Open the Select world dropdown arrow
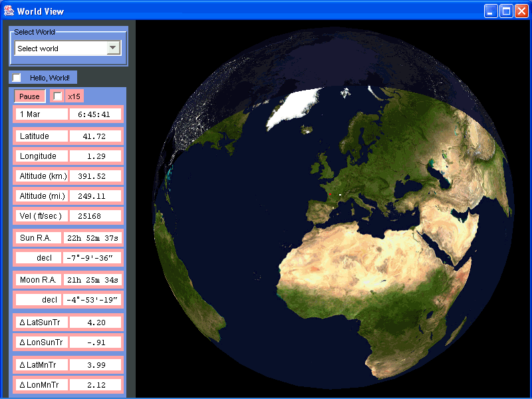 [x=113, y=48]
